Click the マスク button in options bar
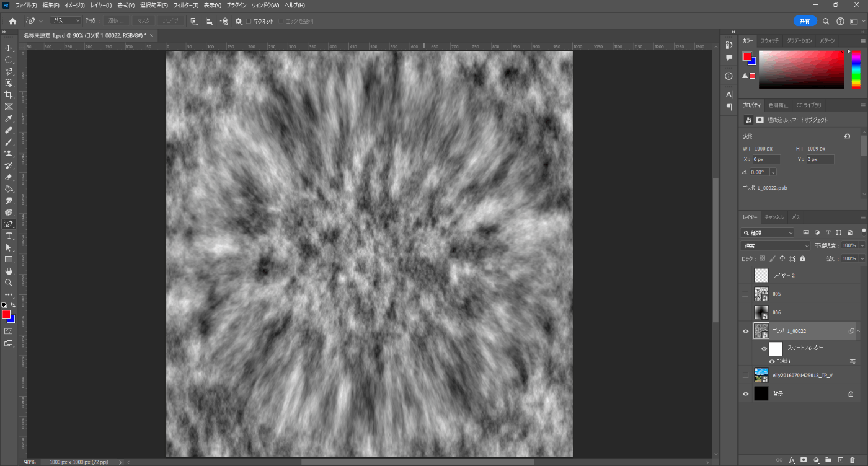Screen dimensions: 868x466 [144, 20]
